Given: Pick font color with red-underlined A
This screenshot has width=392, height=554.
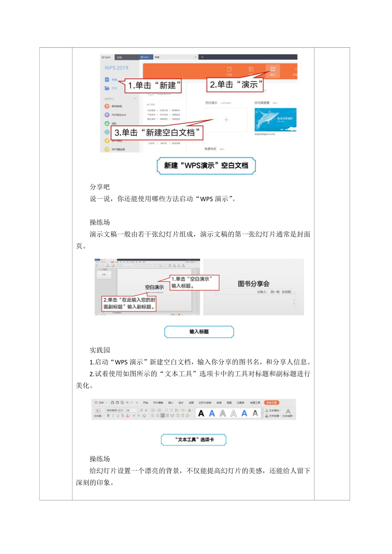Looking at the screenshot, I should pyautogui.click(x=128, y=416).
